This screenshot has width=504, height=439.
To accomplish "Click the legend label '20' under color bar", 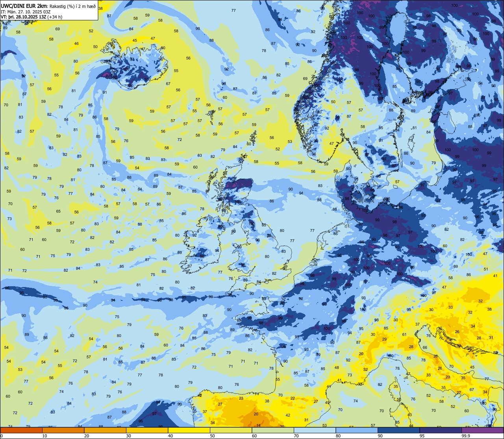I will 87,436.
